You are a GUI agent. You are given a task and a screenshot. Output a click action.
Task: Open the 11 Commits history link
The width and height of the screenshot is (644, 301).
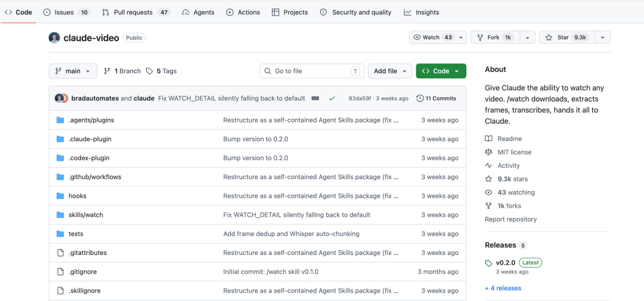(x=436, y=99)
